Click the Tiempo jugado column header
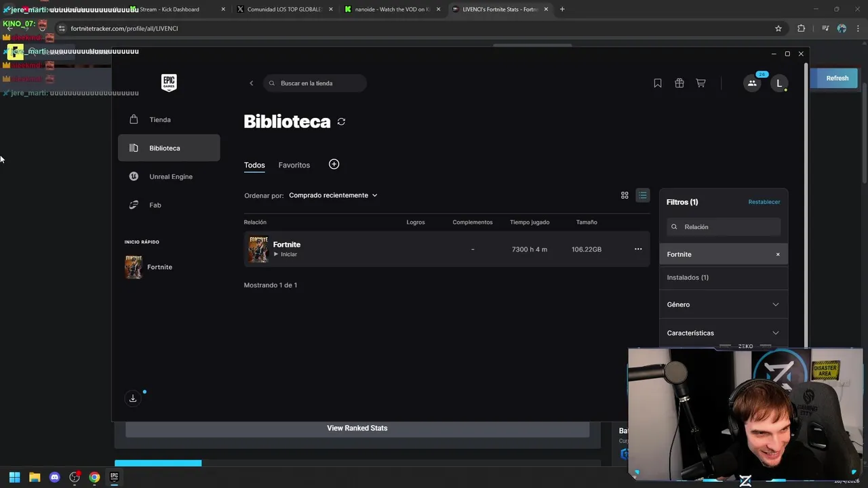This screenshot has height=488, width=868. coord(530,222)
